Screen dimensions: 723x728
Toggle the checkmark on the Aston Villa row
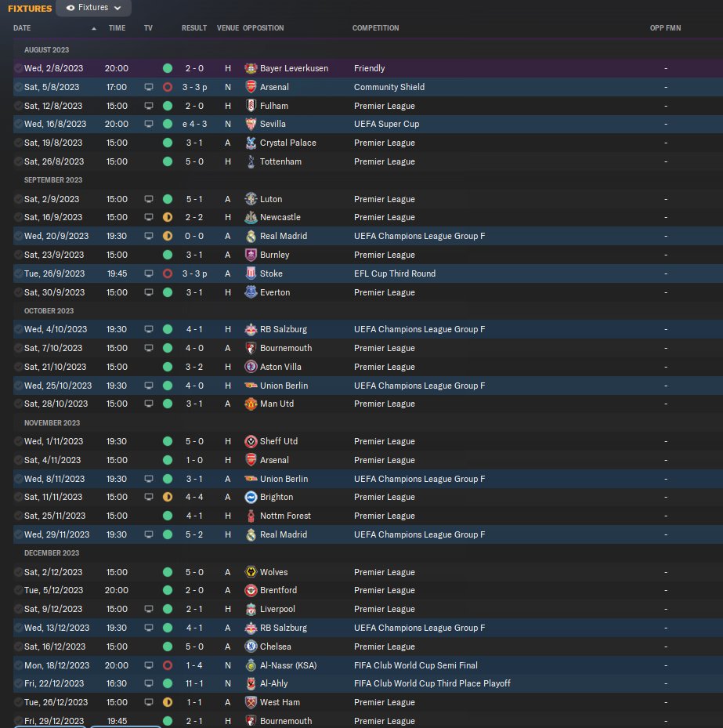pyautogui.click(x=18, y=367)
